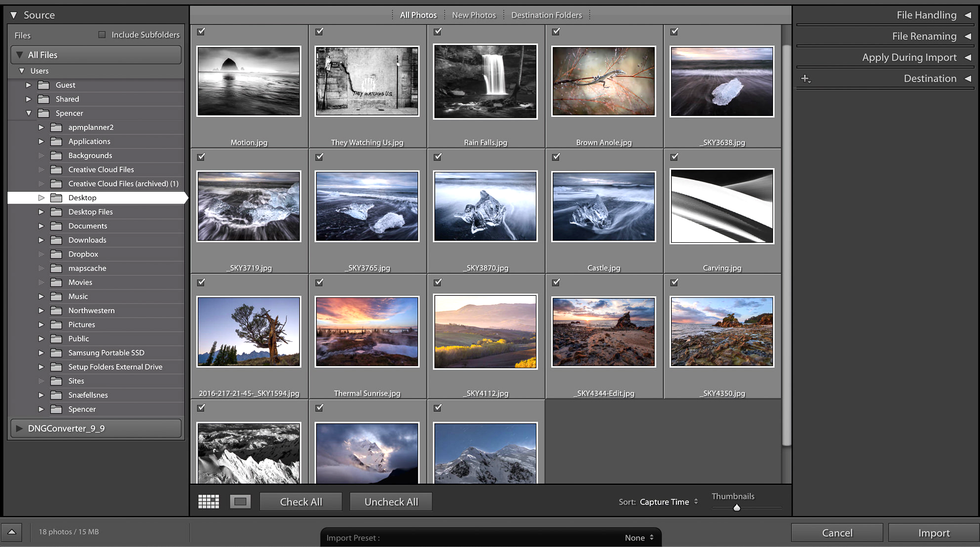Switch to loupe view icon

click(240, 501)
